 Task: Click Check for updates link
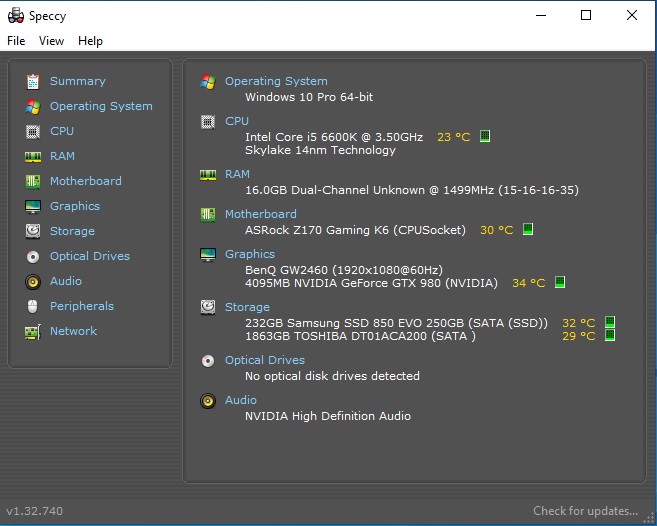pos(585,511)
